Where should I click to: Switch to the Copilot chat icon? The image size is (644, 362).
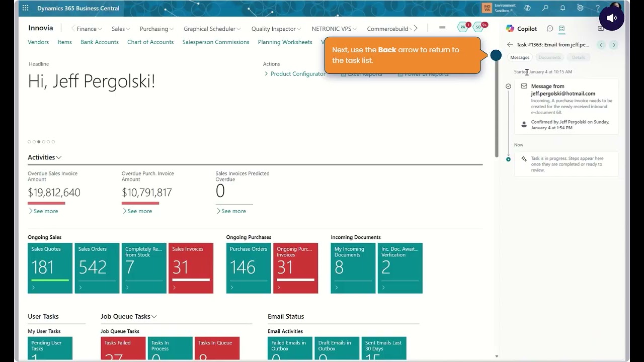coord(550,29)
